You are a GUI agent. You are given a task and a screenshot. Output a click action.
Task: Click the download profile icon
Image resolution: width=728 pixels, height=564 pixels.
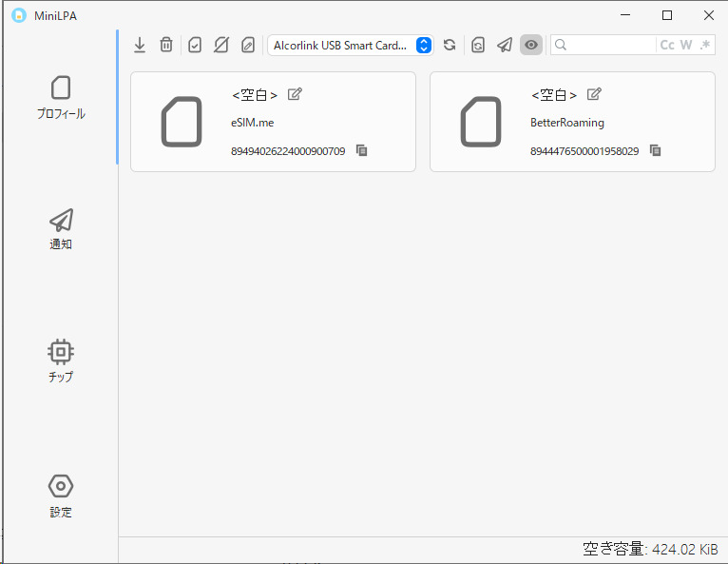[140, 45]
